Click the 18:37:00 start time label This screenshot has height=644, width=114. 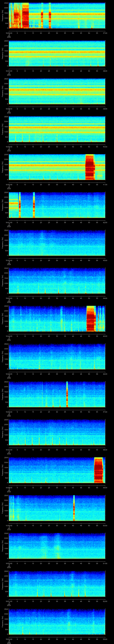tap(9, 71)
